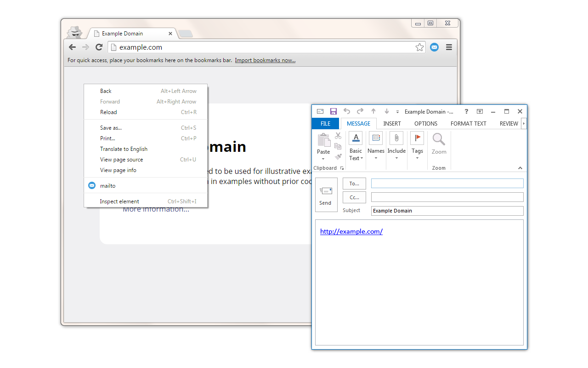Open the Paste options dropdown arrow
The height and width of the screenshot is (368, 588).
[x=323, y=159]
